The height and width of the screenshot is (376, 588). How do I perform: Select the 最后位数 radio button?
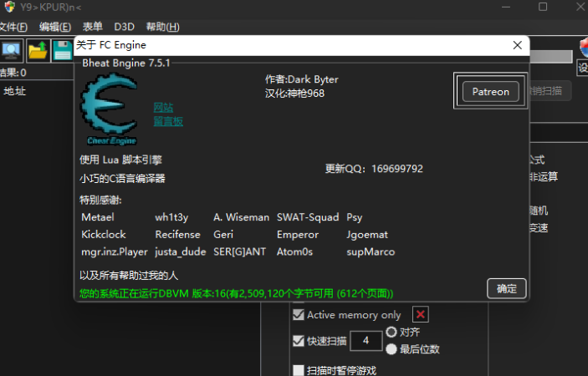click(x=391, y=349)
